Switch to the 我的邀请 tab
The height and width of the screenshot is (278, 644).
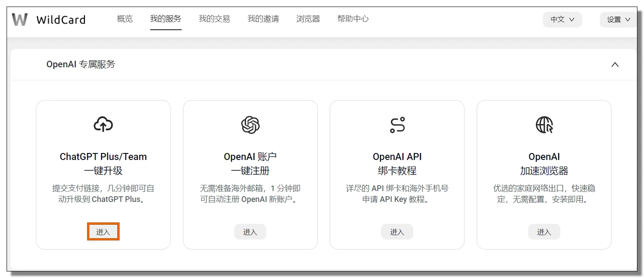[263, 19]
